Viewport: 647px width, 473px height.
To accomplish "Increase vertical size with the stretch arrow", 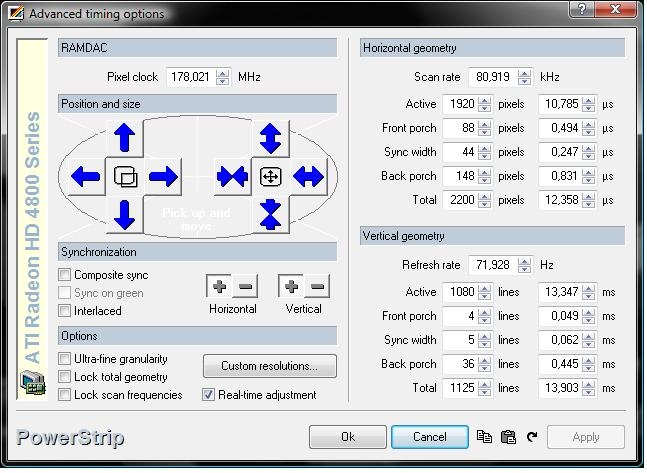I will [271, 138].
